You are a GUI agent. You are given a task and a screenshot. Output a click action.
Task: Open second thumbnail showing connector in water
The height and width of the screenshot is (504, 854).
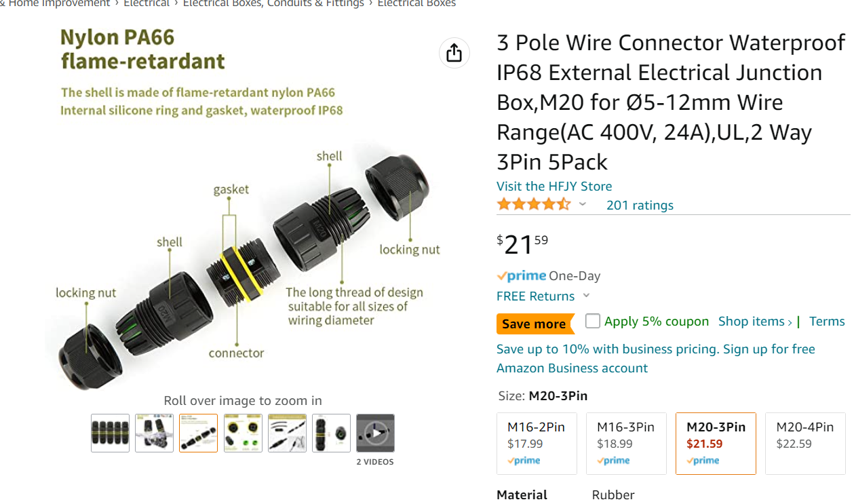pyautogui.click(x=154, y=433)
